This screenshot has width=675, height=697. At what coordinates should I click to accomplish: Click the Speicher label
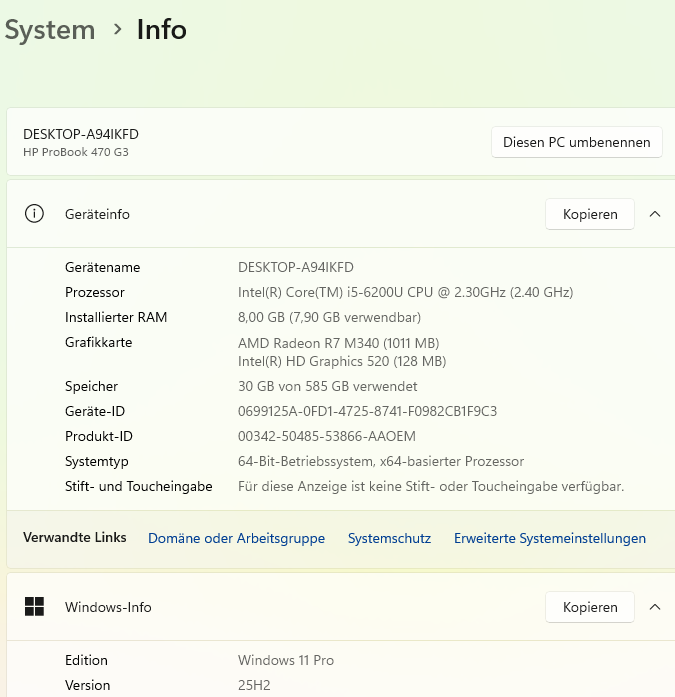[x=91, y=386]
